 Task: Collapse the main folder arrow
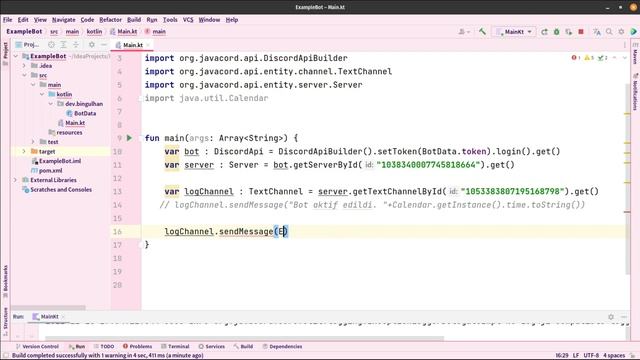coord(33,84)
